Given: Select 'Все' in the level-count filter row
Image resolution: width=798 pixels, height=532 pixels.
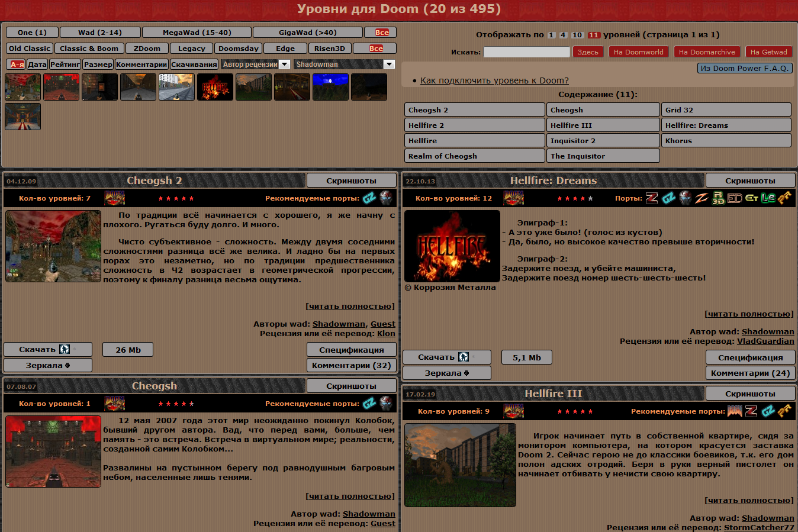Looking at the screenshot, I should 381,33.
